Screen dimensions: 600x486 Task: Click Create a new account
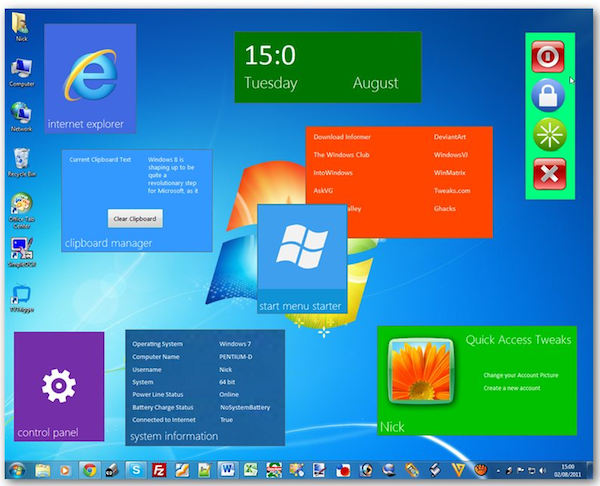click(x=512, y=387)
